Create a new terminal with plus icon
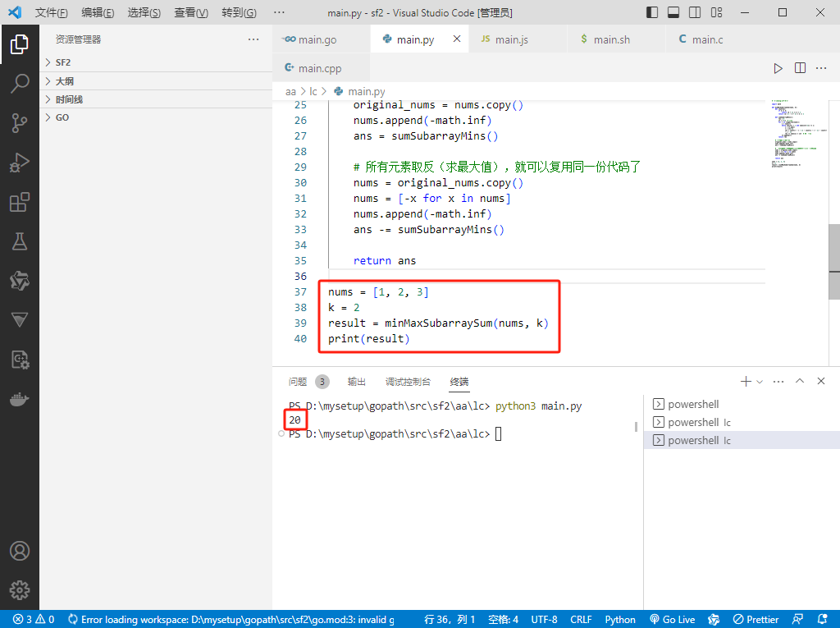 coord(746,381)
